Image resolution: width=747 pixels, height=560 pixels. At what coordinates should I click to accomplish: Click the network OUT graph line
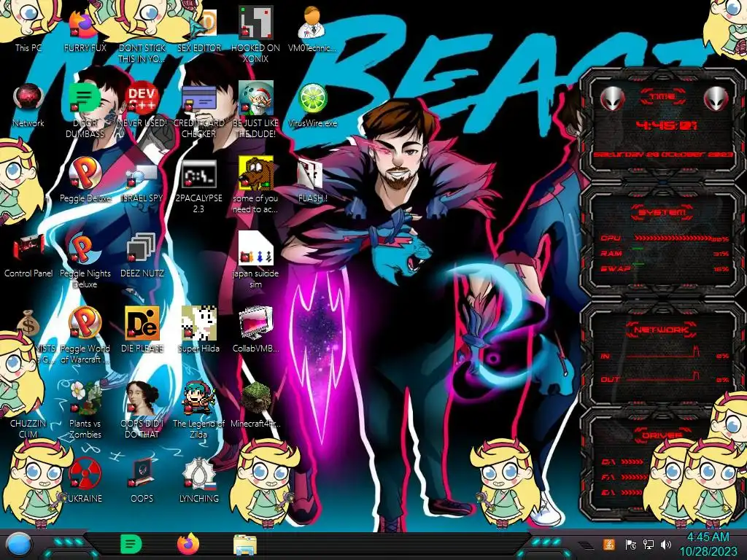point(663,377)
